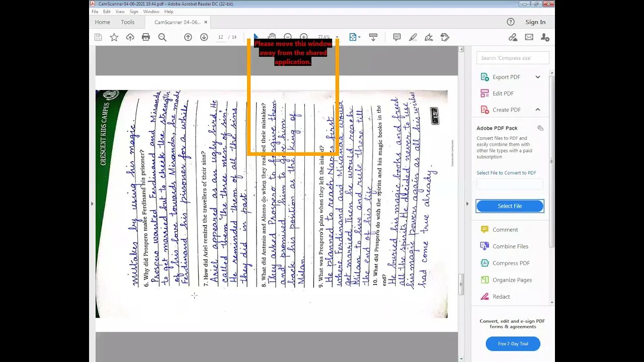The height and width of the screenshot is (362, 644).
Task: Open the zoom percentage dropdown
Action: click(337, 37)
